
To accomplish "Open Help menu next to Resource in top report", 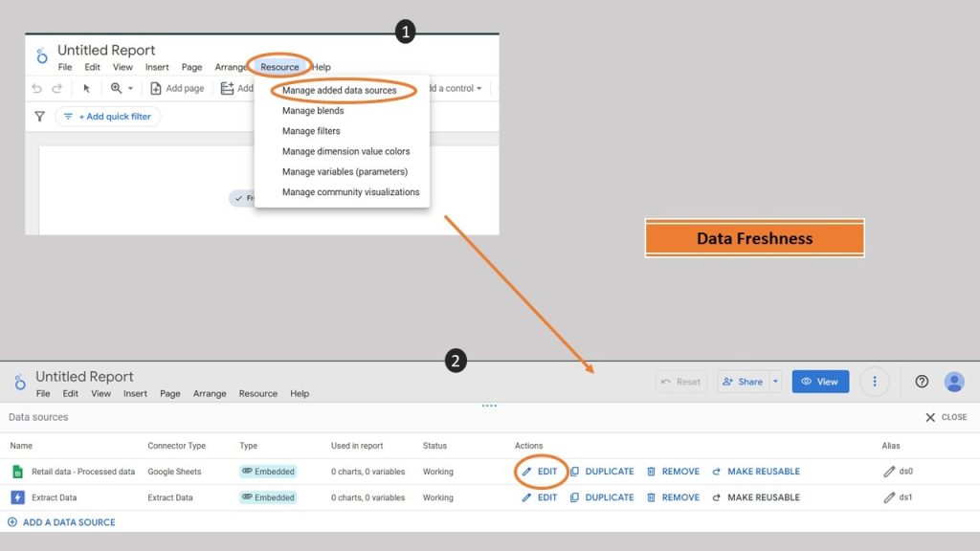I will (x=322, y=67).
